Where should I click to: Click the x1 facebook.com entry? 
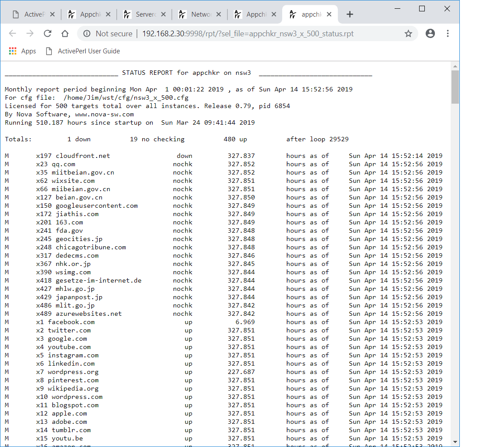point(65,322)
